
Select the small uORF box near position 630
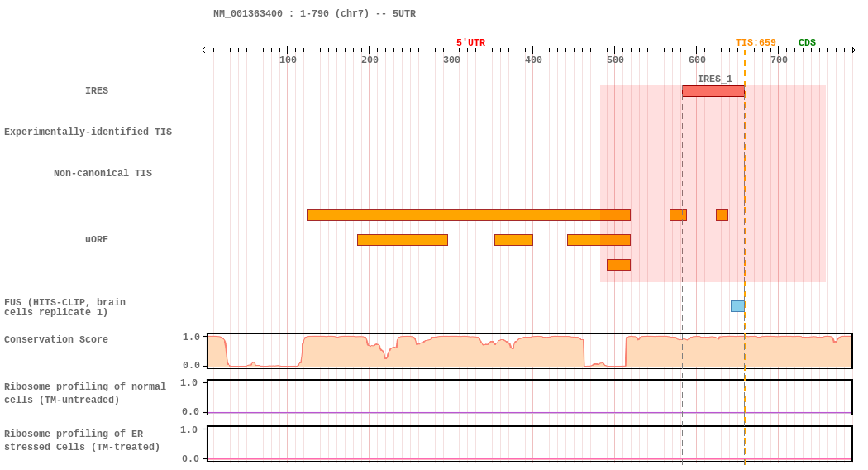(x=722, y=215)
